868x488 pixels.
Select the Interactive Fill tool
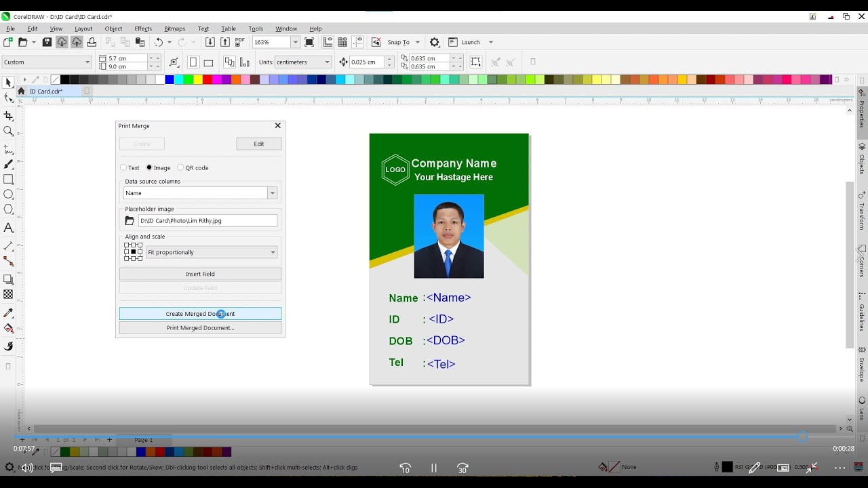(8, 329)
